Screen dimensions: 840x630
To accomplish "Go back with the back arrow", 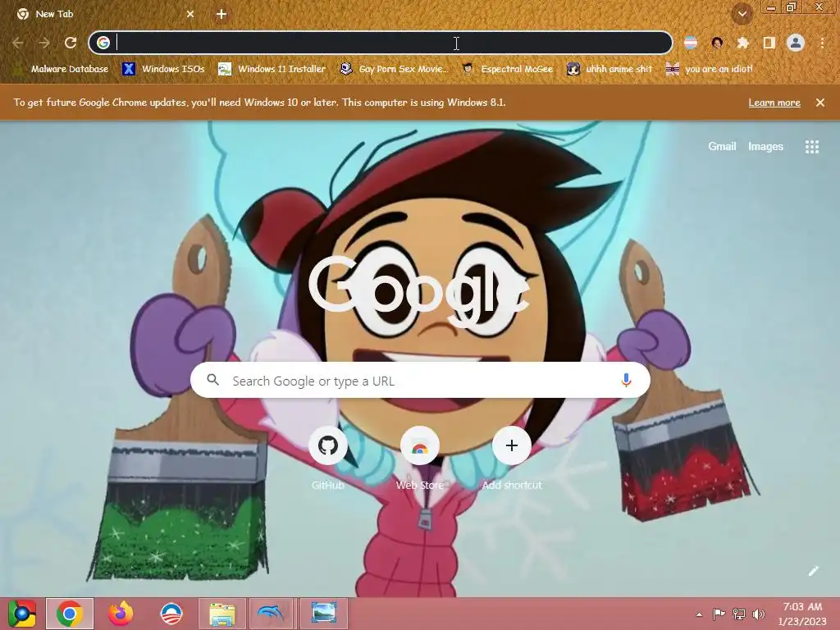I will pos(18,43).
